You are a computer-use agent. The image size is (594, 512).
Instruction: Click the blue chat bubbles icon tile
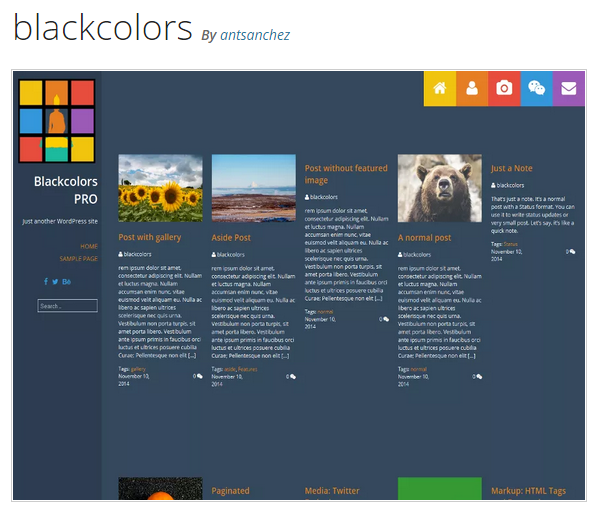pyautogui.click(x=536, y=89)
